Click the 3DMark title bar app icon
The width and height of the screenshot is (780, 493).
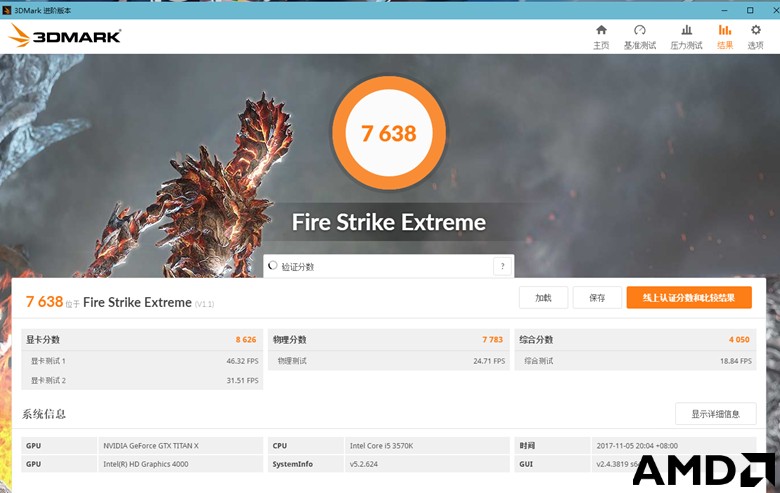click(x=6, y=10)
